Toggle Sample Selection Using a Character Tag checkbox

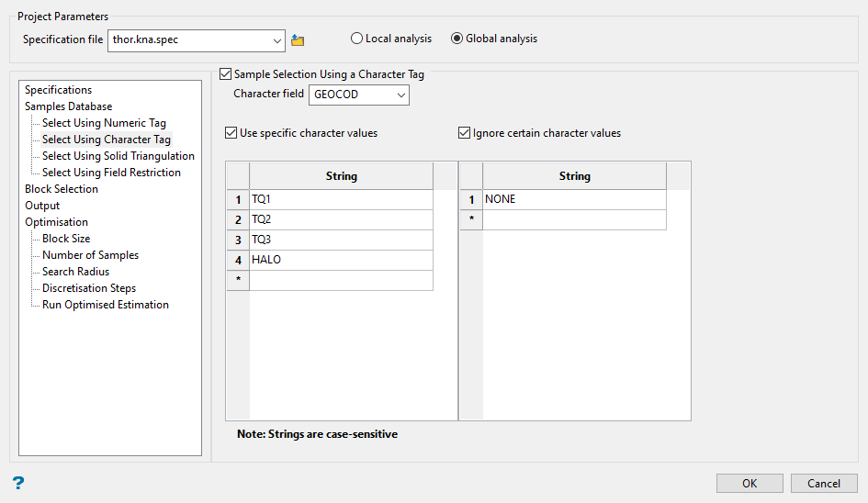pyautogui.click(x=226, y=74)
